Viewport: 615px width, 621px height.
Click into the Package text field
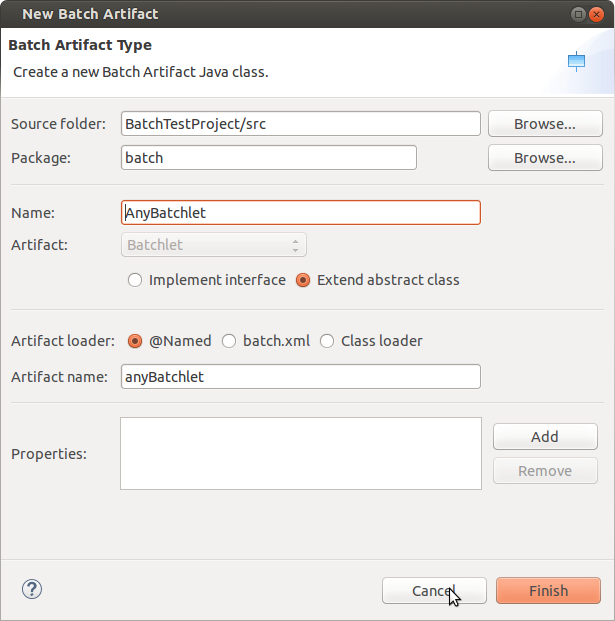268,158
